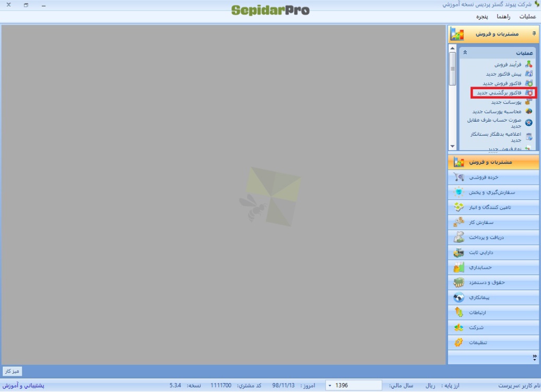Switch to the خرده فروشی module

point(493,177)
